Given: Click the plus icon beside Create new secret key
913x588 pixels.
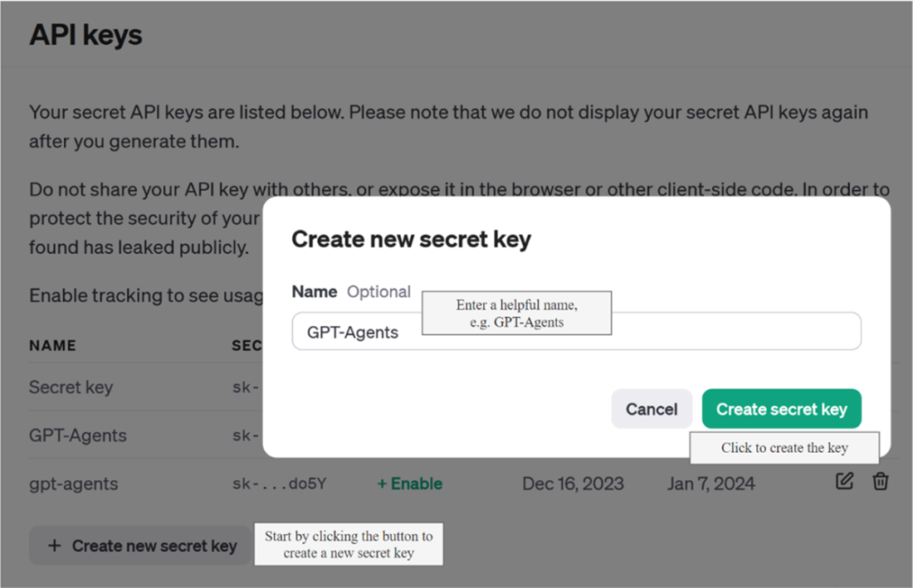Looking at the screenshot, I should coord(54,546).
